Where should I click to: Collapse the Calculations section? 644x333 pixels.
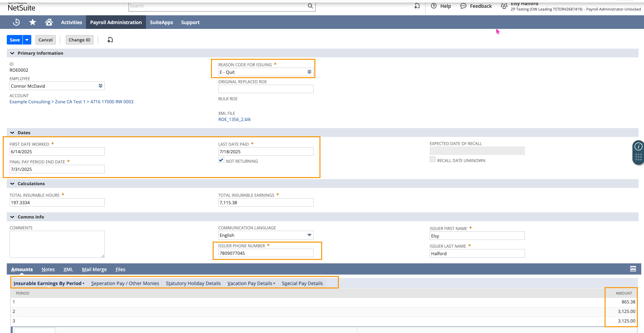coord(12,184)
